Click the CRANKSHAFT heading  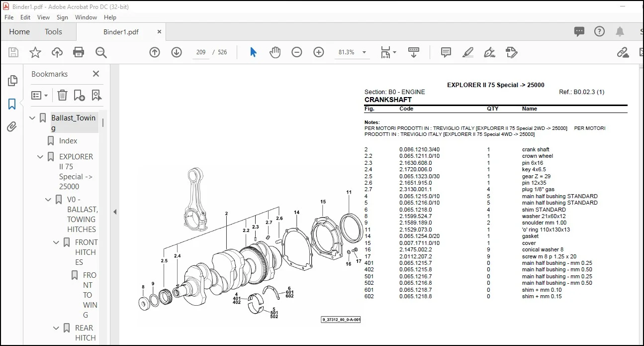coord(388,100)
